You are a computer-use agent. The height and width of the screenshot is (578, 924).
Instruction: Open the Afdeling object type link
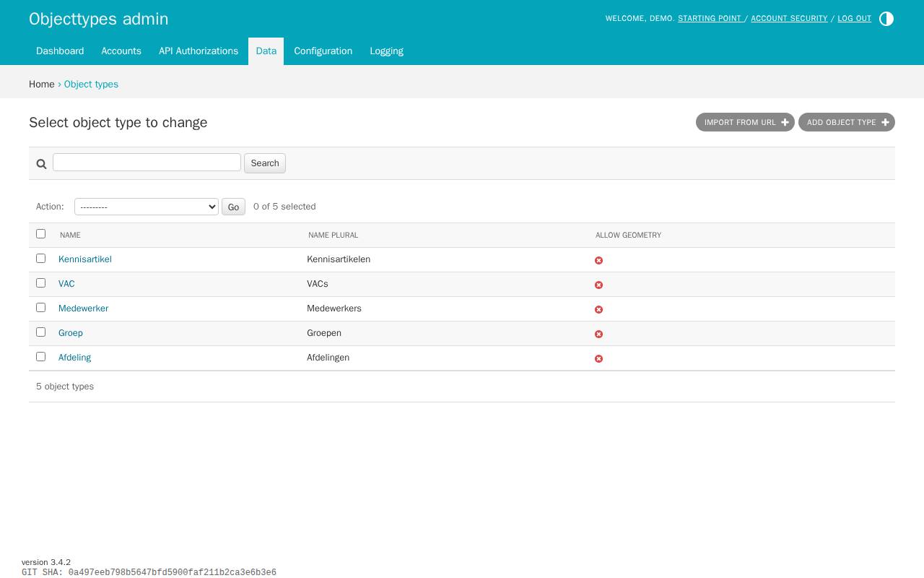point(75,358)
